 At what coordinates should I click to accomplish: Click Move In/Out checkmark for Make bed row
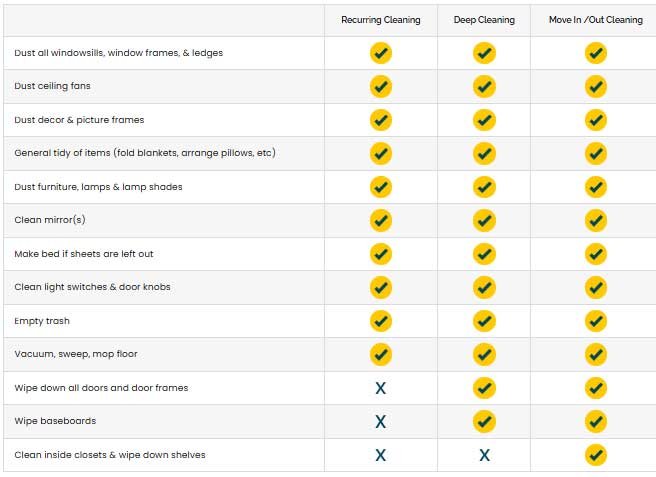(596, 254)
